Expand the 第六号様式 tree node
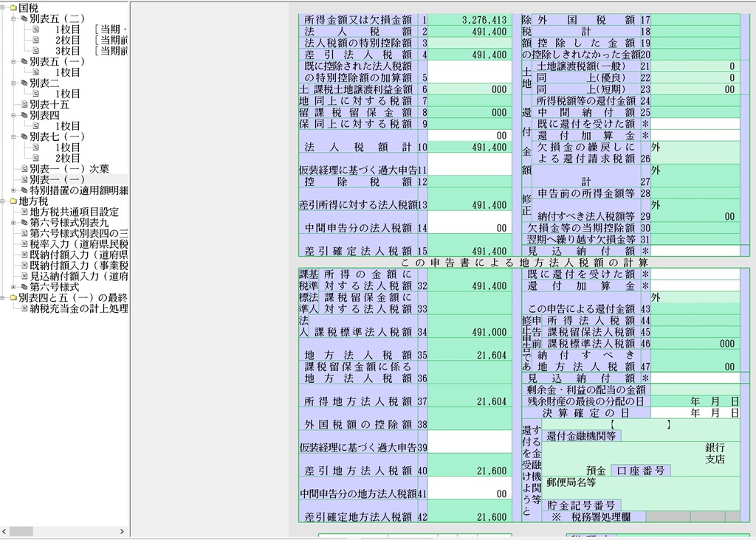Screen dimensions: 756x540 pyautogui.click(x=14, y=287)
